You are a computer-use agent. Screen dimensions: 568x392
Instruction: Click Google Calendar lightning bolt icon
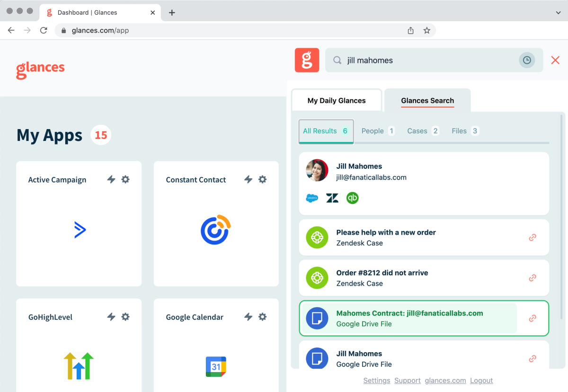(x=248, y=317)
